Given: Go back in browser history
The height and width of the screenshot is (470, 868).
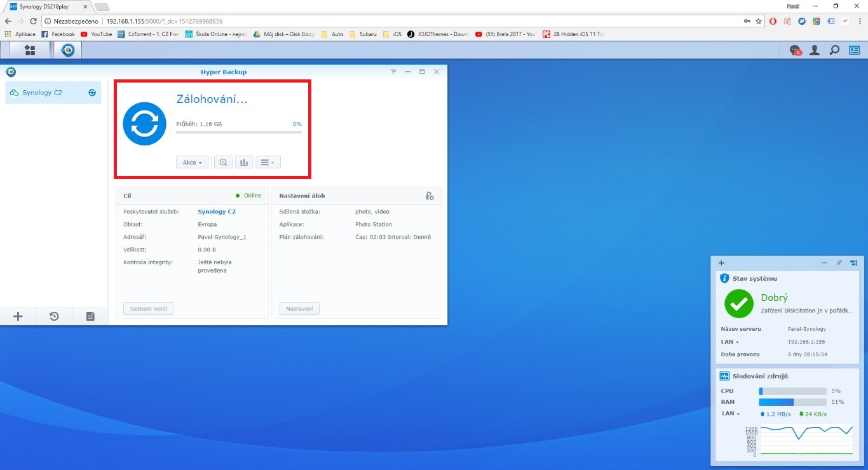Looking at the screenshot, I should (x=8, y=21).
